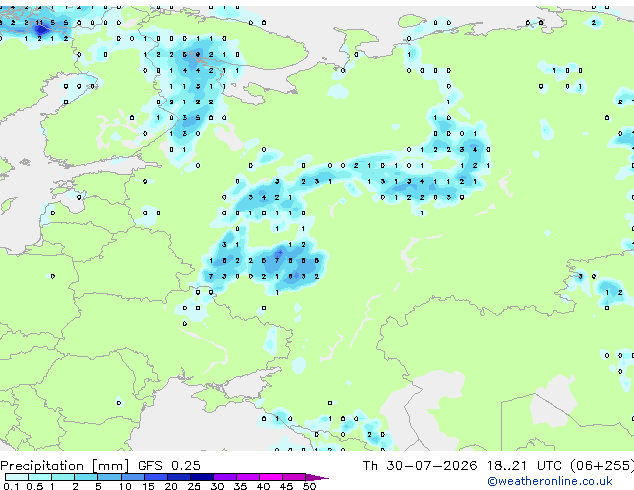Select the "GFS 0.25" model label

(169, 465)
